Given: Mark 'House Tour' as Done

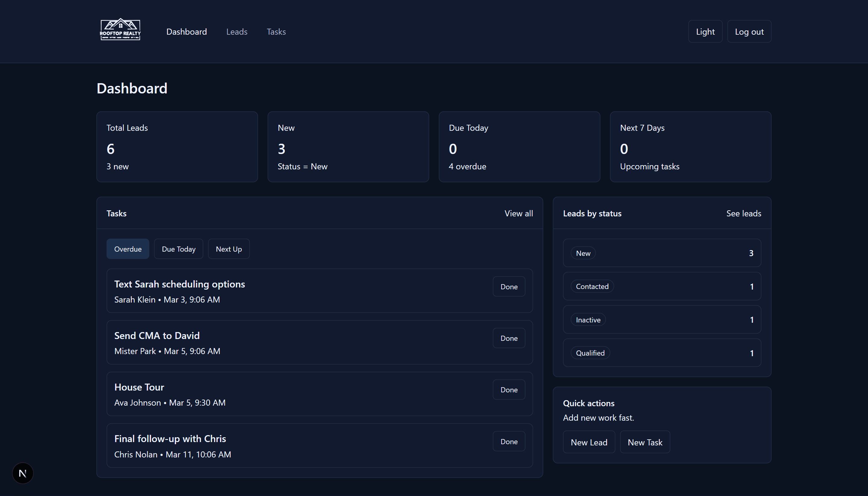Looking at the screenshot, I should 509,389.
